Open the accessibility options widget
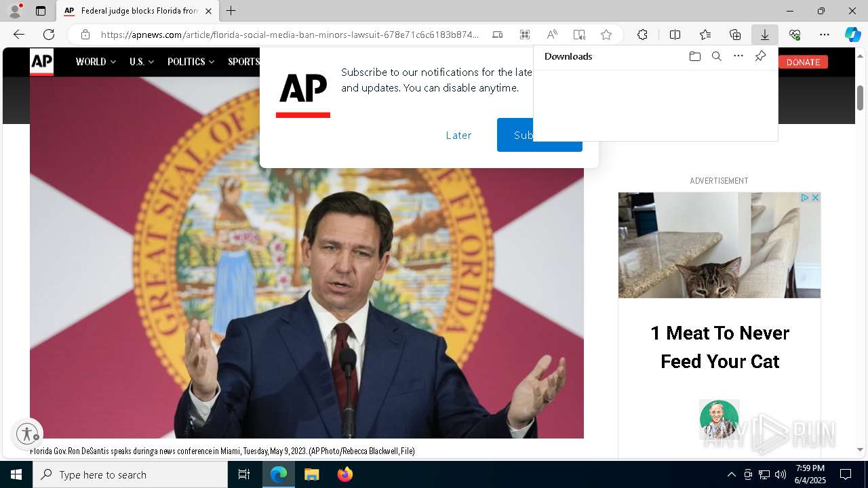This screenshot has height=488, width=868. [27, 433]
